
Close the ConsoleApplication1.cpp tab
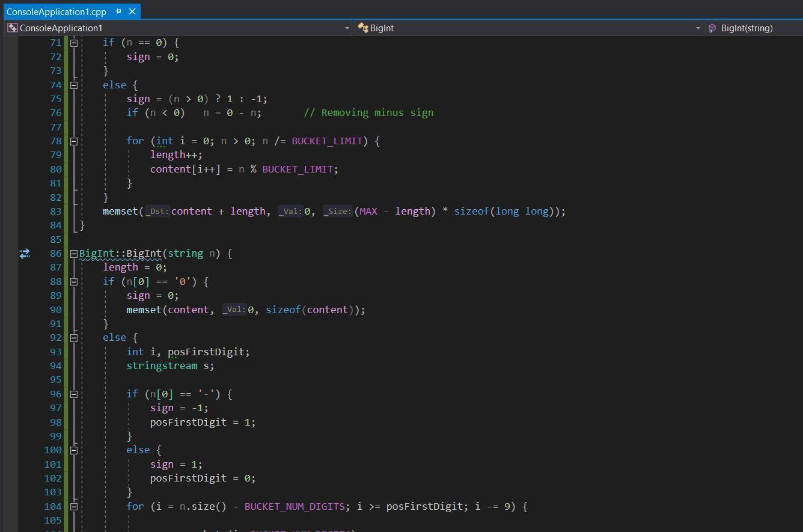(132, 11)
